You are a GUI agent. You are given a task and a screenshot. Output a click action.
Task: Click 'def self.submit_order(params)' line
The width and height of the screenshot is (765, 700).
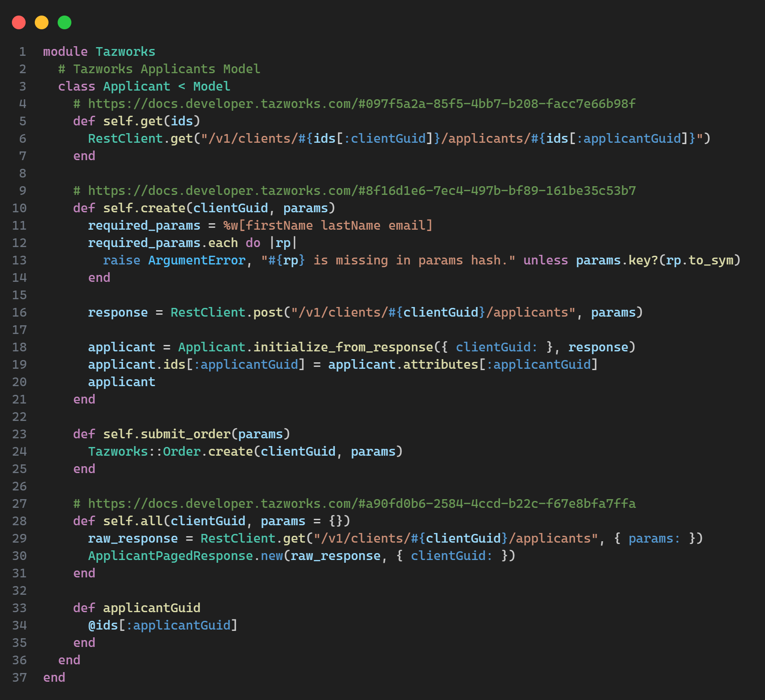(x=182, y=434)
